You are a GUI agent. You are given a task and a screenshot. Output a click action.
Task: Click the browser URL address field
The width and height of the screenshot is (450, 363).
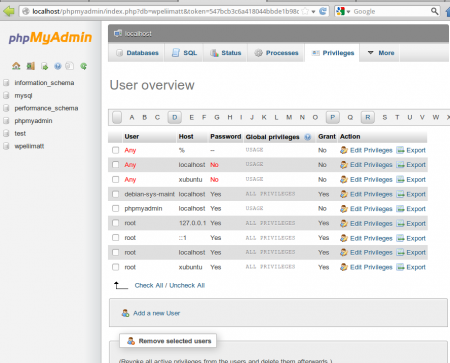click(x=165, y=11)
